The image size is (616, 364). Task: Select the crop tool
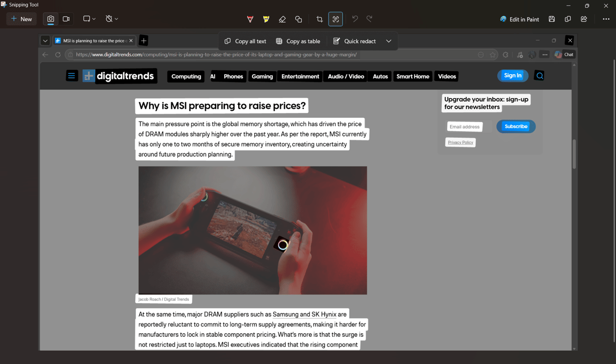[x=319, y=19]
